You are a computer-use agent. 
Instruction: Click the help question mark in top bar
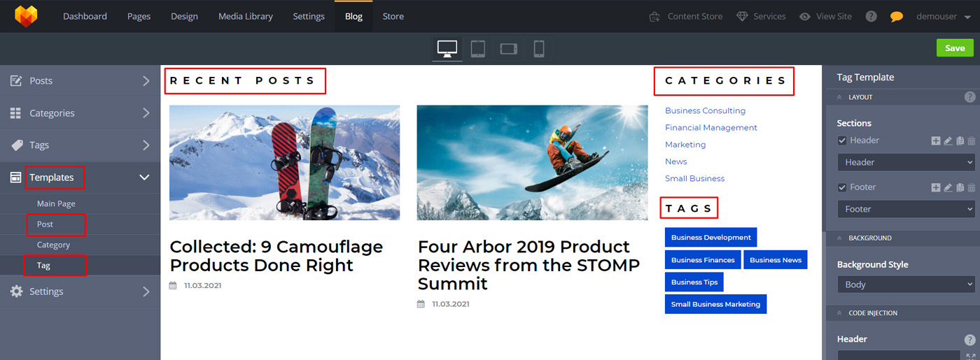click(871, 16)
